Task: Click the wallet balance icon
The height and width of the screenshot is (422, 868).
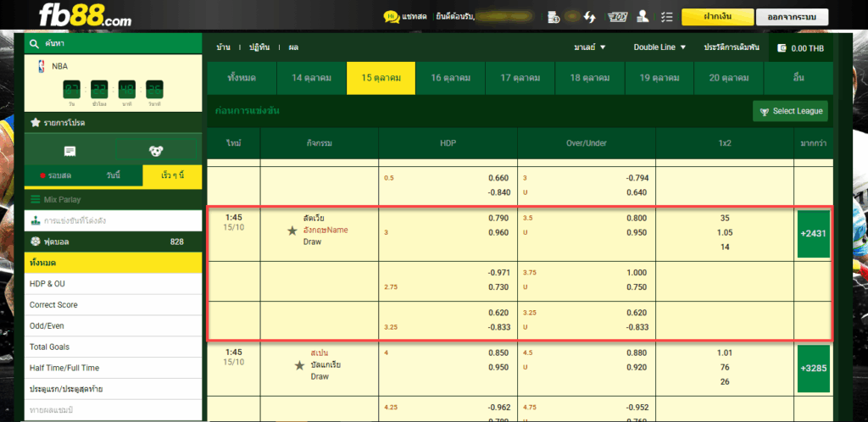Action: pyautogui.click(x=782, y=48)
